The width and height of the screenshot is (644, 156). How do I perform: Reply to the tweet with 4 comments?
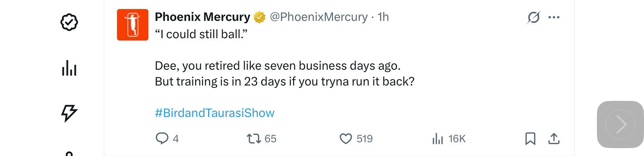167,139
